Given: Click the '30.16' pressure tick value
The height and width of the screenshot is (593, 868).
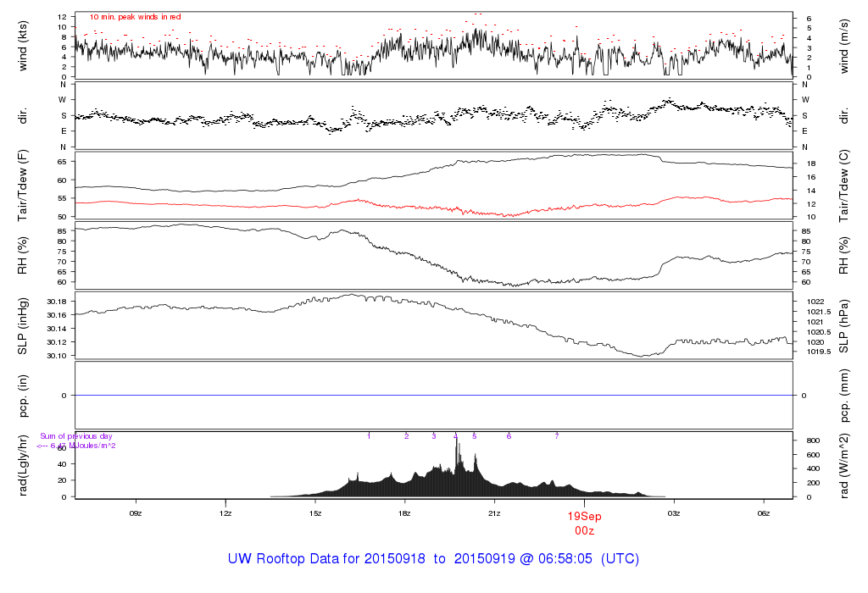Looking at the screenshot, I should [x=57, y=315].
